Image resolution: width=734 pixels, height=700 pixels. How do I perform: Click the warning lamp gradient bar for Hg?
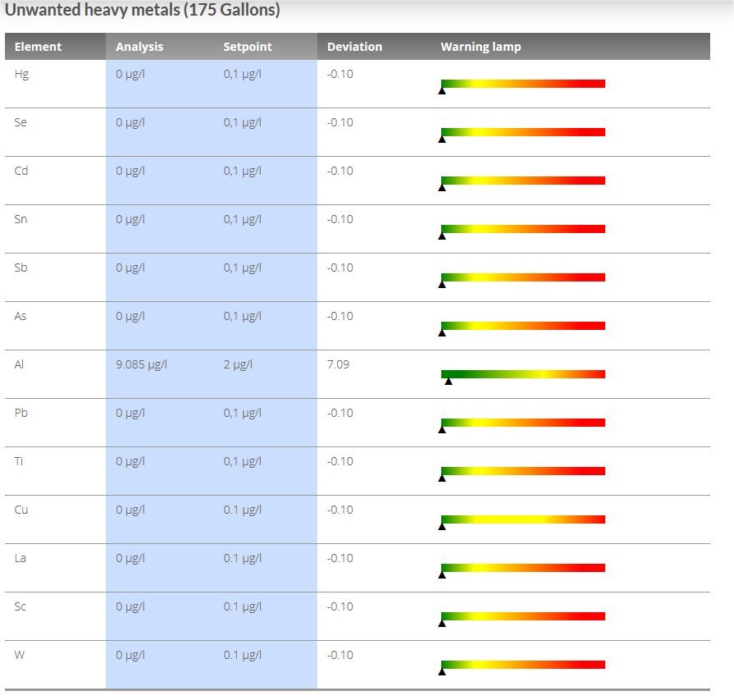pyautogui.click(x=523, y=83)
